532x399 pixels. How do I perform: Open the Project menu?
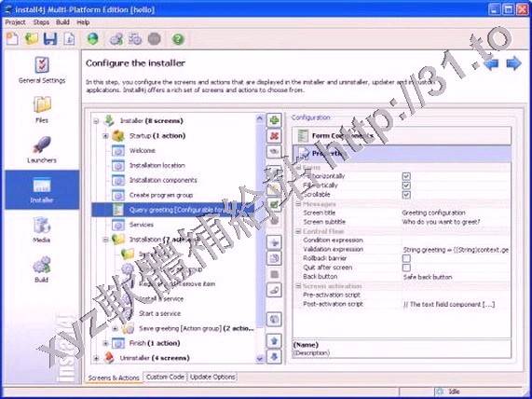pyautogui.click(x=15, y=22)
